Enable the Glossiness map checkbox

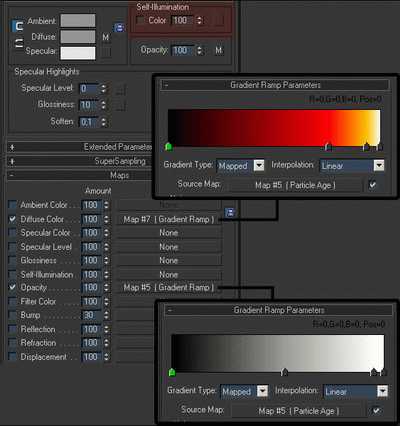(12, 260)
